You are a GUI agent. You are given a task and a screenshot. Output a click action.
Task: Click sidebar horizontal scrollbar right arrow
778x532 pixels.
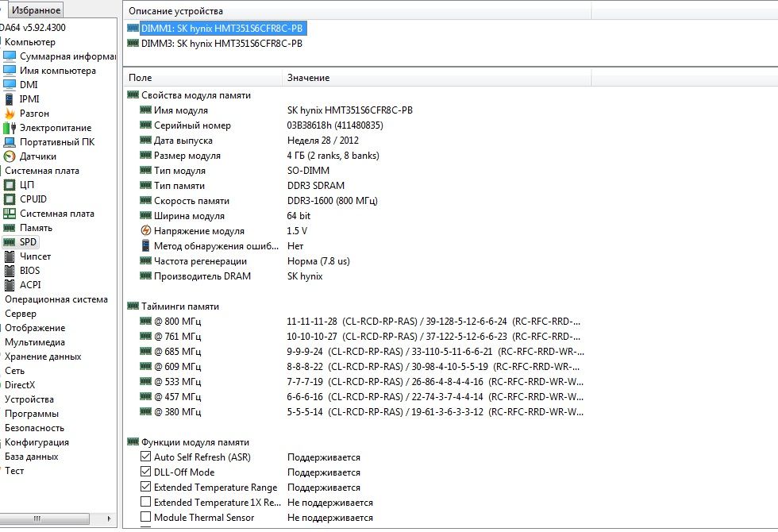[x=110, y=519]
